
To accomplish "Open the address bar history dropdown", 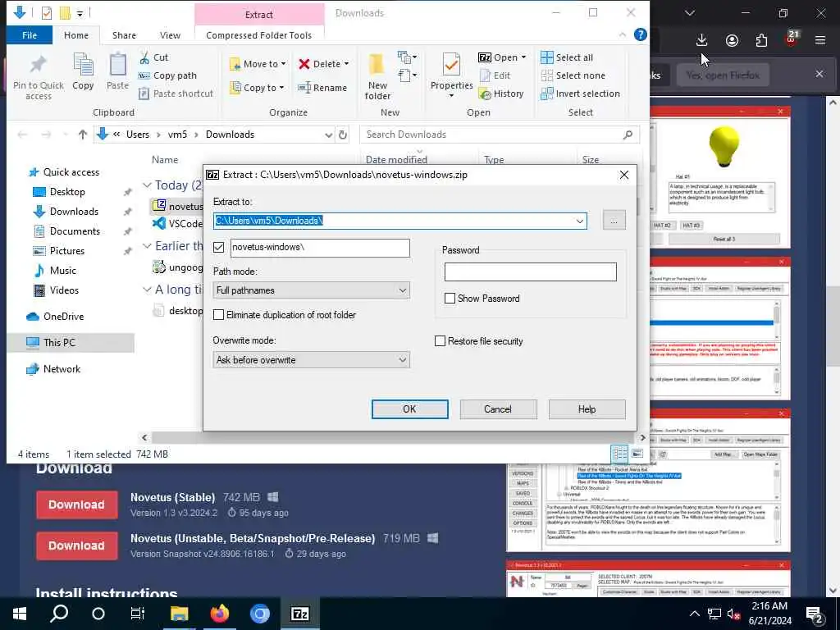I will click(328, 135).
